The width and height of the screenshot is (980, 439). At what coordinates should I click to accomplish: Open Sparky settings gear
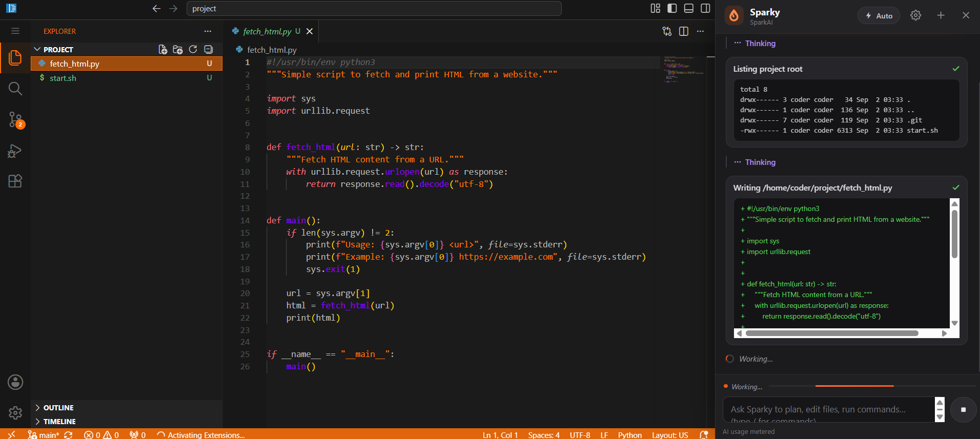tap(916, 15)
